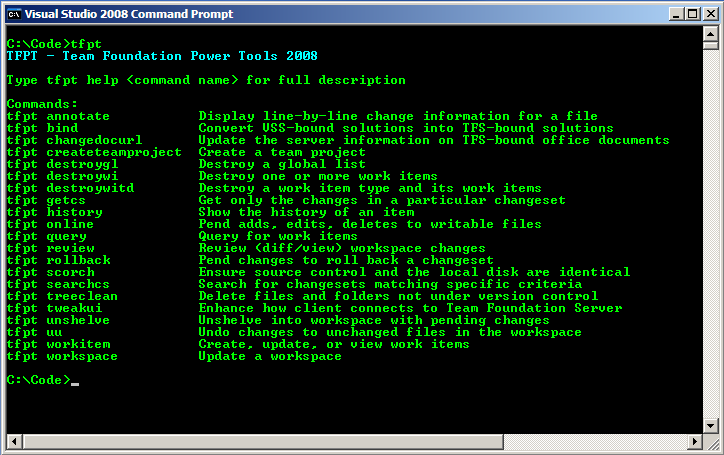724x455 pixels.
Task: Click the final 'C:\Code>' prompt with cursor
Action: [42, 380]
